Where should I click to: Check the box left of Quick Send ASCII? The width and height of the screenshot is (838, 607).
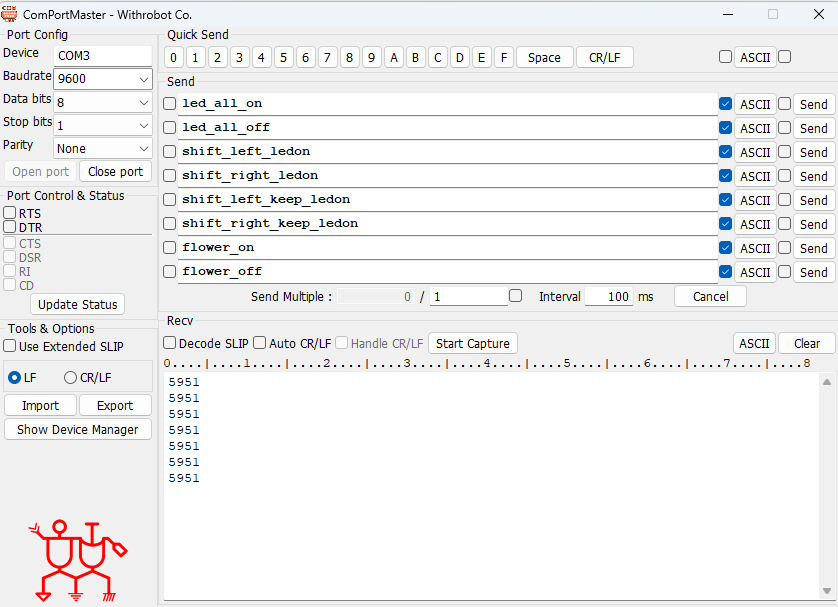[x=725, y=57]
